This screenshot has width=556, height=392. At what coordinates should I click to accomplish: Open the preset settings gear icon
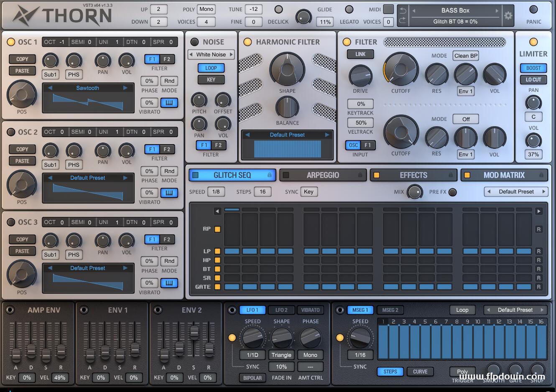coord(508,16)
